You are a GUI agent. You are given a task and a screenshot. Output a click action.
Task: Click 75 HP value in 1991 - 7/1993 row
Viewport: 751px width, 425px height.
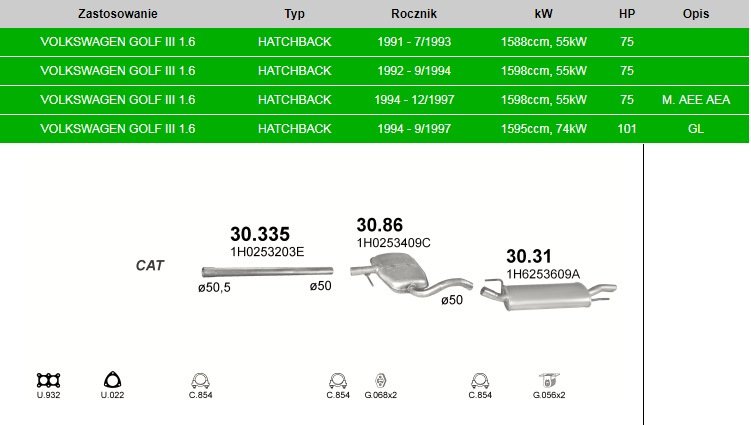click(x=627, y=42)
